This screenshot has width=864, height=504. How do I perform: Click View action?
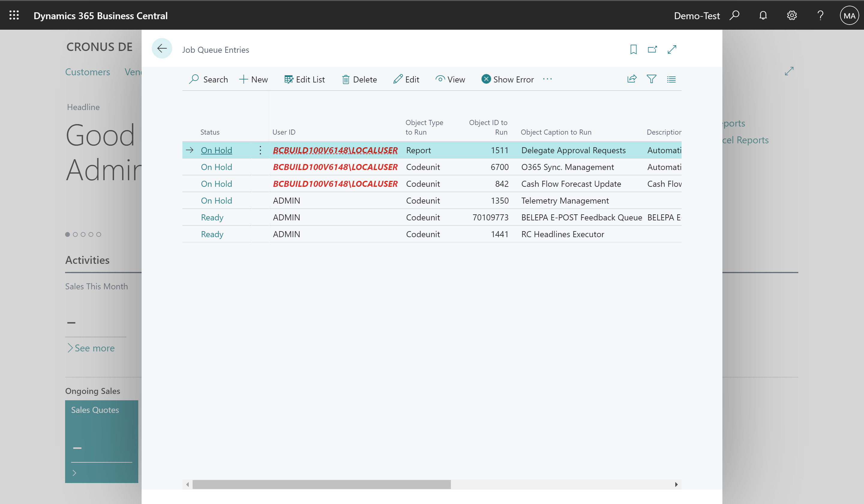(x=450, y=79)
